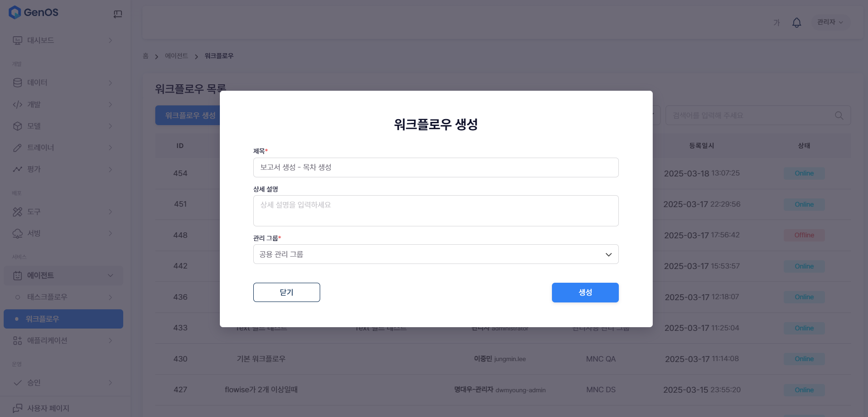The width and height of the screenshot is (868, 417).
Task: Open the 관리자 user dropdown
Action: coord(830,22)
